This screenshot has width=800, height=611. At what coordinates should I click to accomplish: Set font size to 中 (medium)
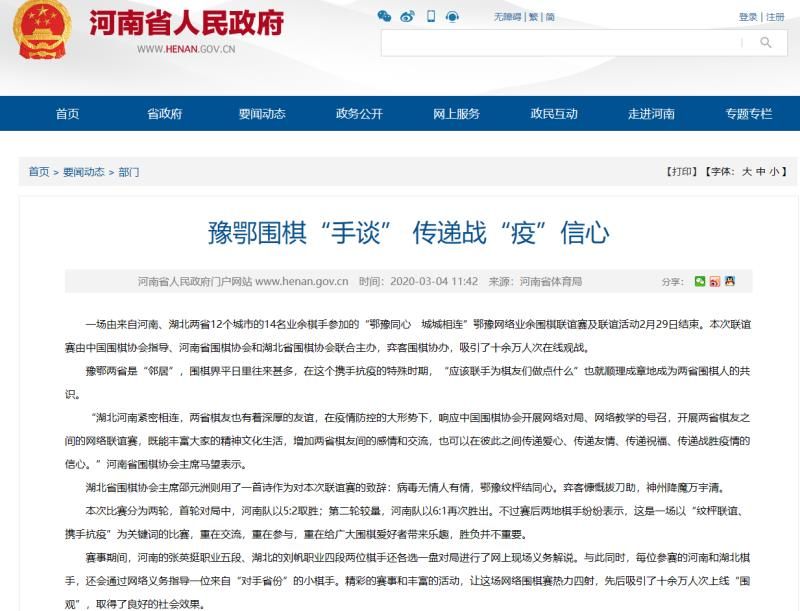coord(760,172)
